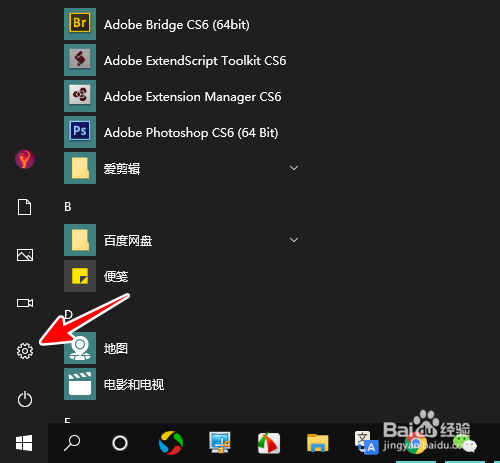Click the 地图 label

tap(116, 349)
